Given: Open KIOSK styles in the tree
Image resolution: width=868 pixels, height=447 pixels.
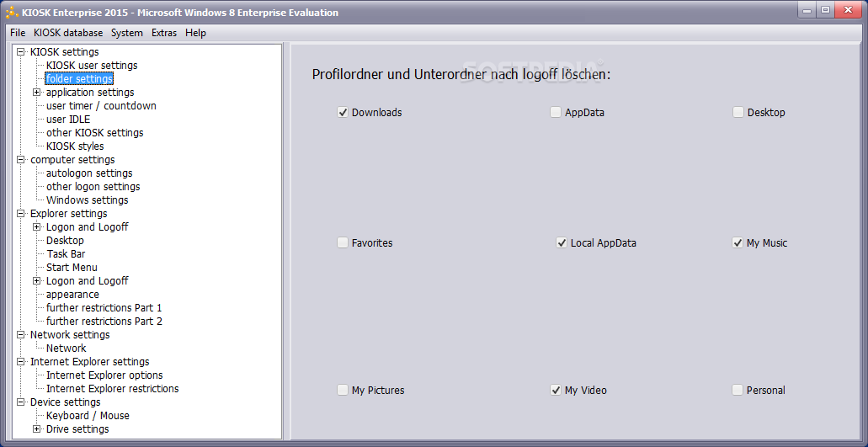Looking at the screenshot, I should (x=75, y=146).
